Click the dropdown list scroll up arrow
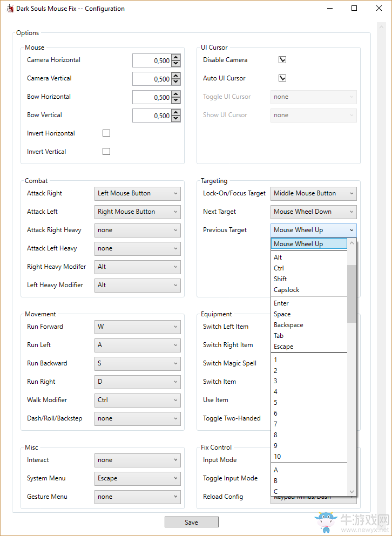The image size is (392, 536). tap(352, 243)
